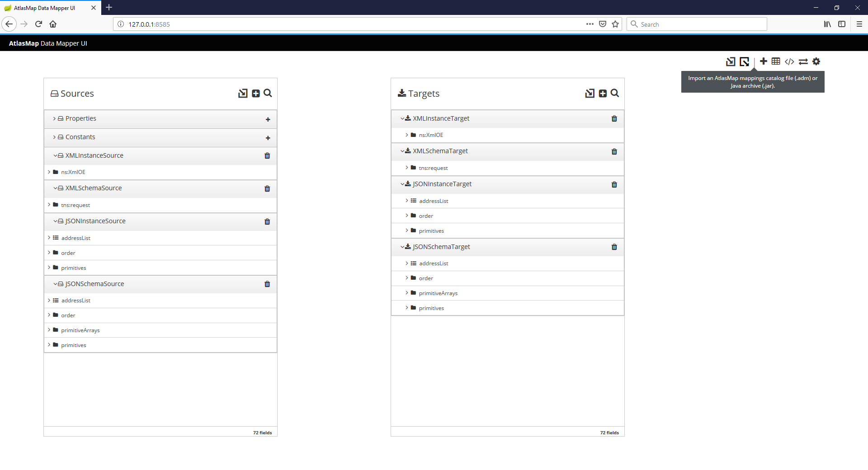Toggle display of mapped fields
868x470 pixels.
[803, 61]
